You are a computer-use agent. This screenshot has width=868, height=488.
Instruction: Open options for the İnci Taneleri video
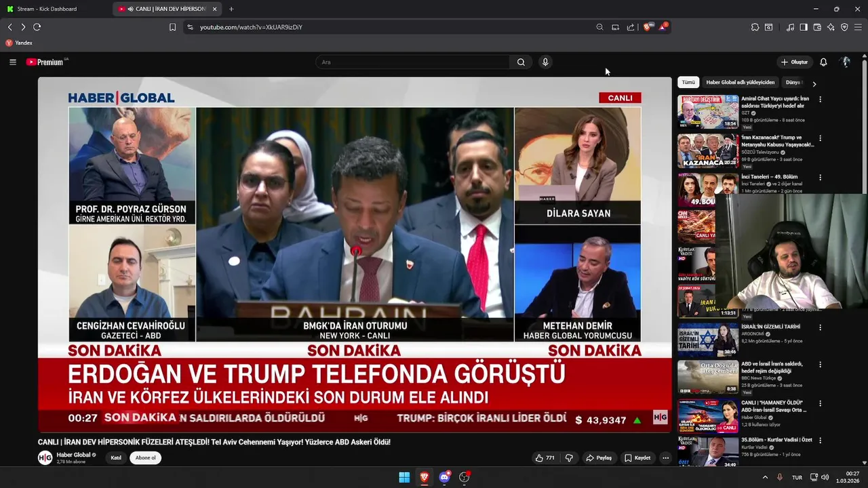tap(820, 178)
